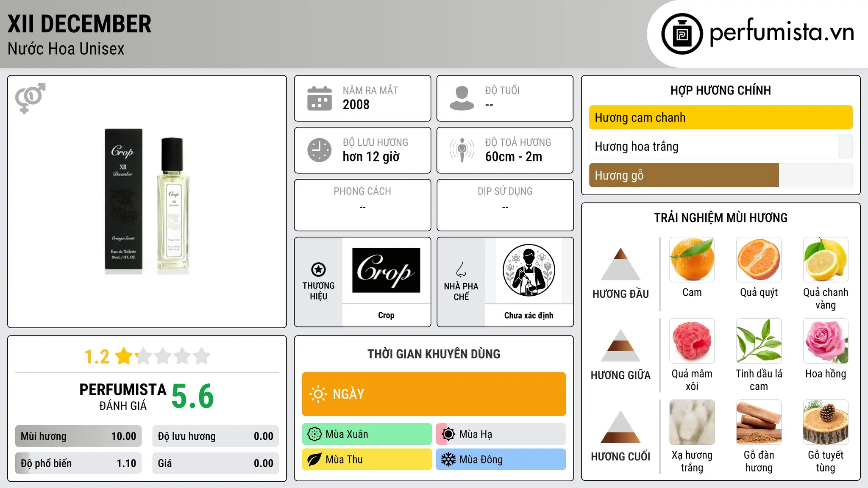Open the Quả chanh vàng lemon image
The width and height of the screenshot is (868, 488).
[x=826, y=260]
